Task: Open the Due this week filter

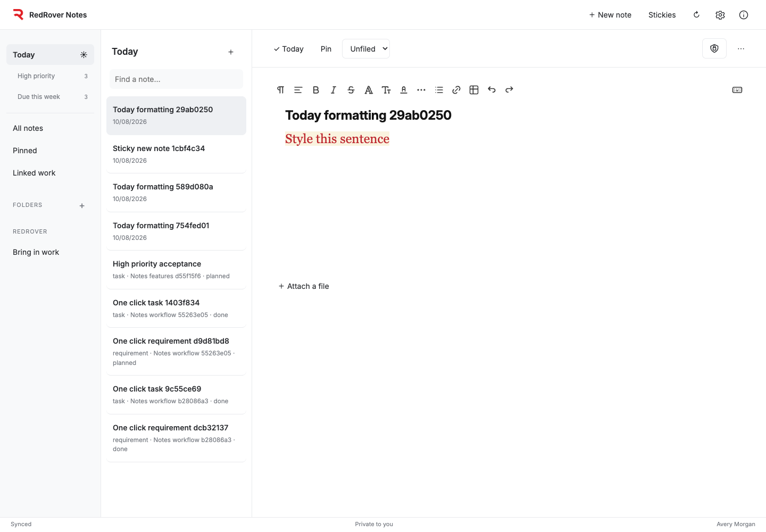Action: click(x=50, y=97)
